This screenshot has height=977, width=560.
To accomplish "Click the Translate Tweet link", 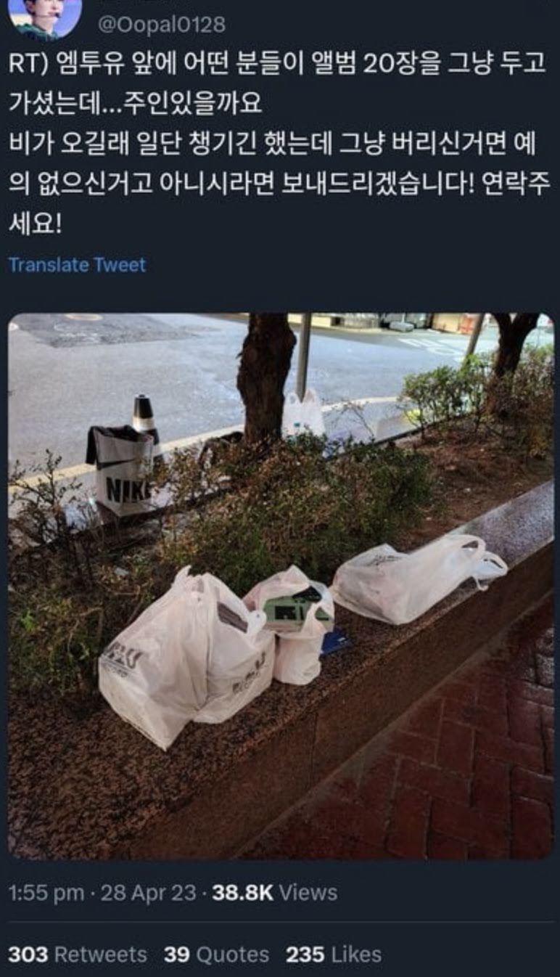I will point(77,265).
